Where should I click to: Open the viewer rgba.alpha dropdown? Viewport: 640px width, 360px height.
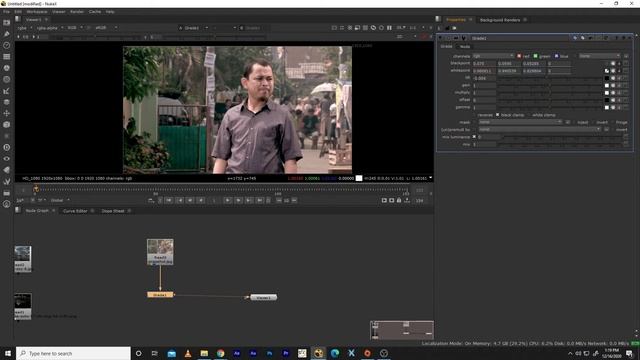(x=50, y=28)
